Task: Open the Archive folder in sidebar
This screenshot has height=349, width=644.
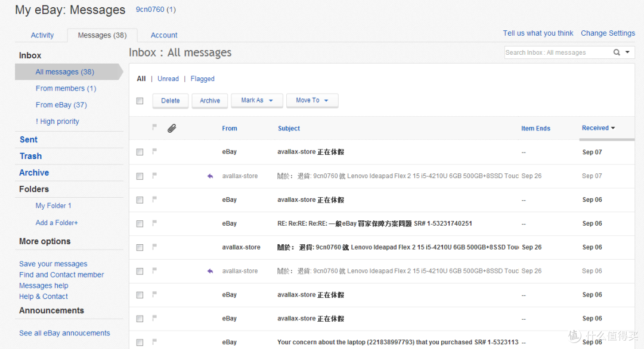Action: click(33, 173)
